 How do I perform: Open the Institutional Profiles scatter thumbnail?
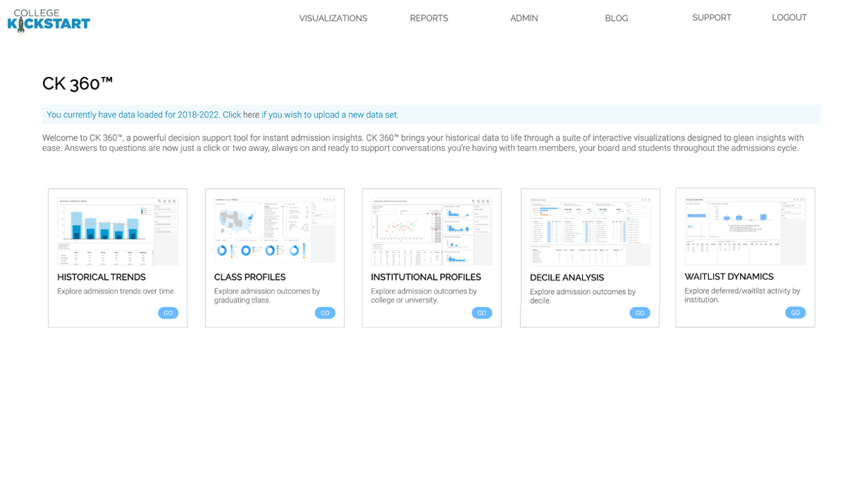431,231
